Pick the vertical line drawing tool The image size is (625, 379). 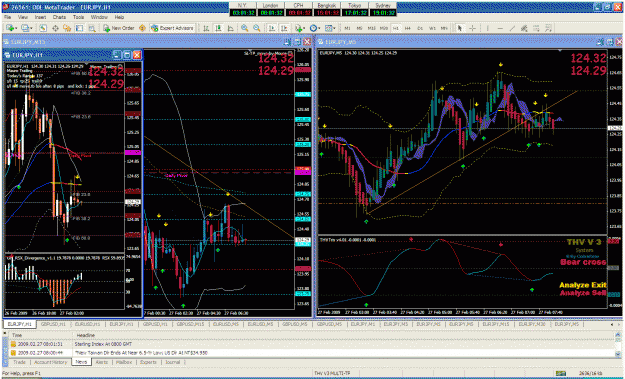pos(487,28)
